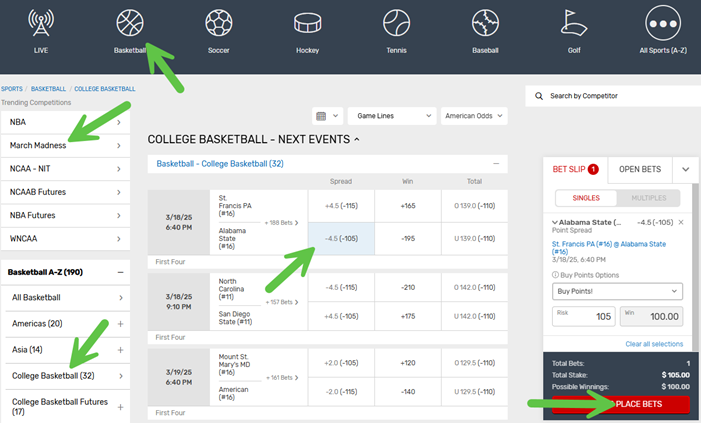
Task: Open the Buy Points! dropdown
Action: [617, 291]
